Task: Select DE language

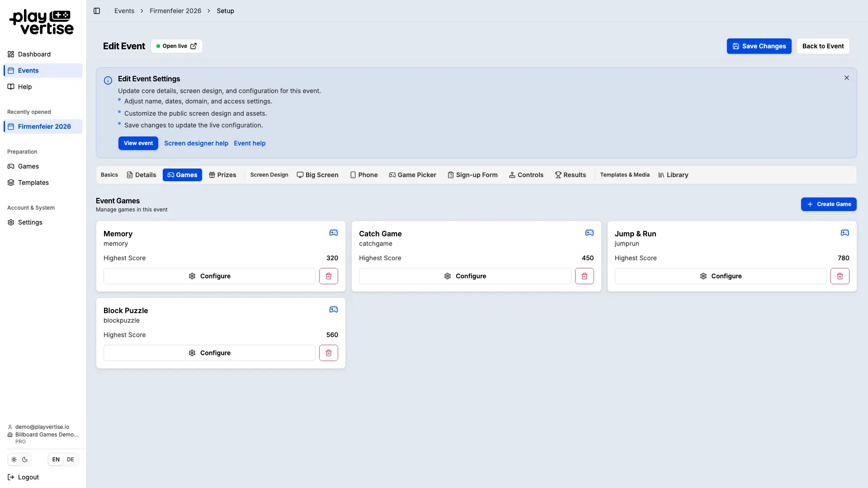Action: (x=71, y=460)
